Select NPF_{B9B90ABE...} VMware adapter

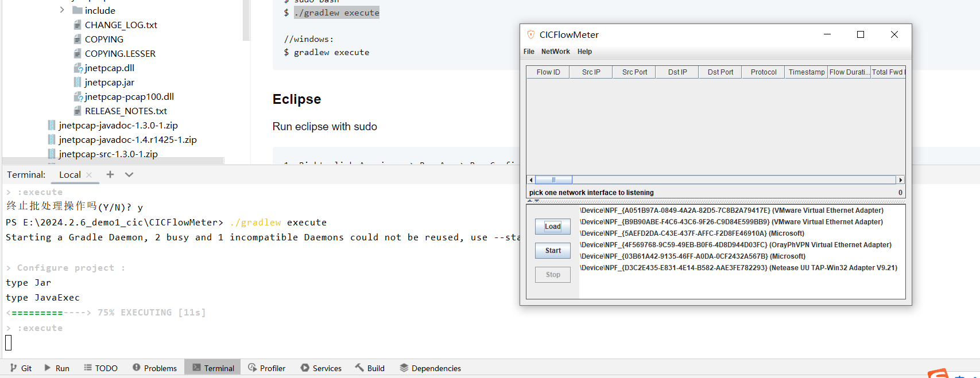pyautogui.click(x=731, y=222)
